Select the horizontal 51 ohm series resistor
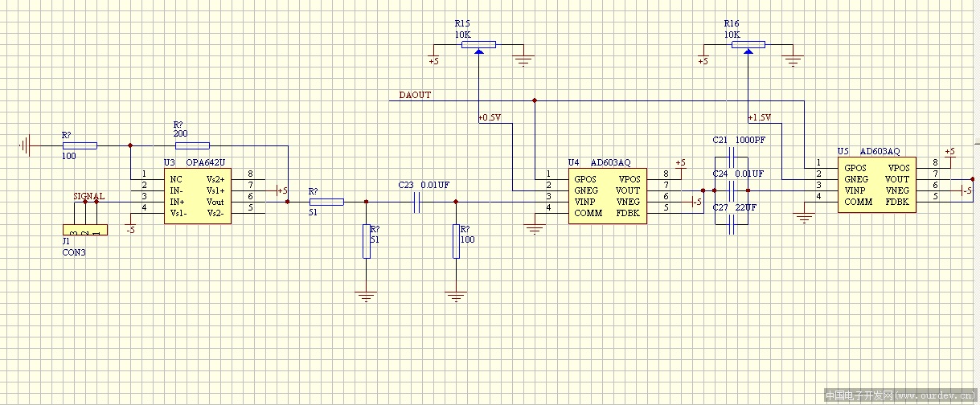980x405 pixels. tap(326, 202)
